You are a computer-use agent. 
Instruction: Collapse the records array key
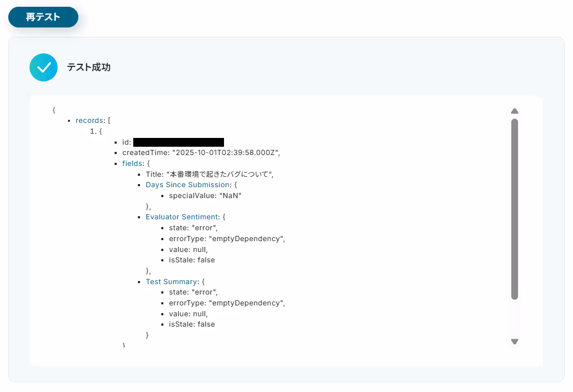pyautogui.click(x=90, y=121)
